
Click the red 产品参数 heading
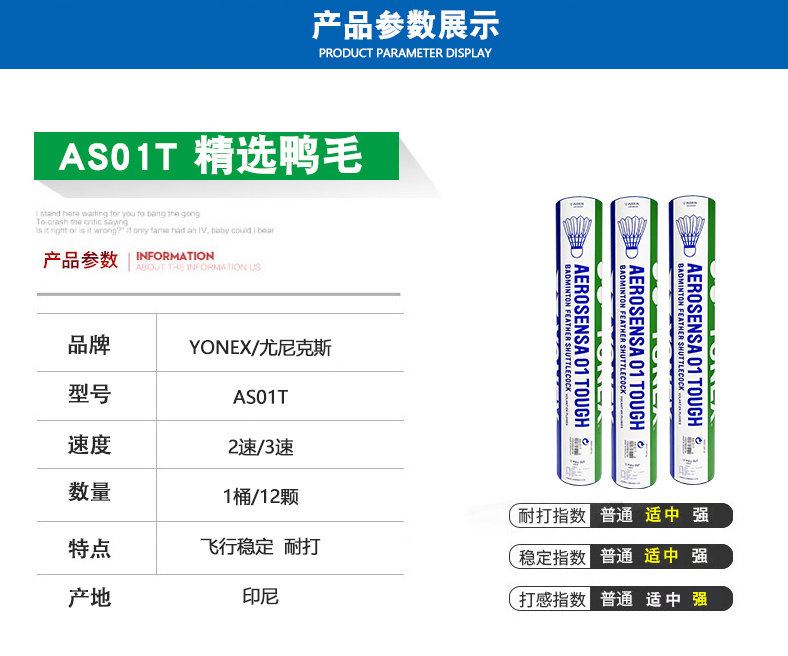(x=80, y=260)
